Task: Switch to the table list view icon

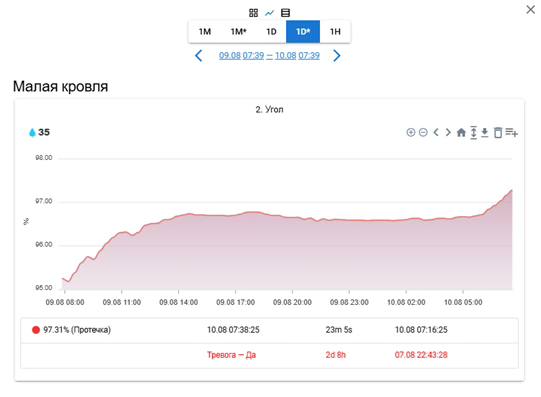Action: [x=285, y=13]
